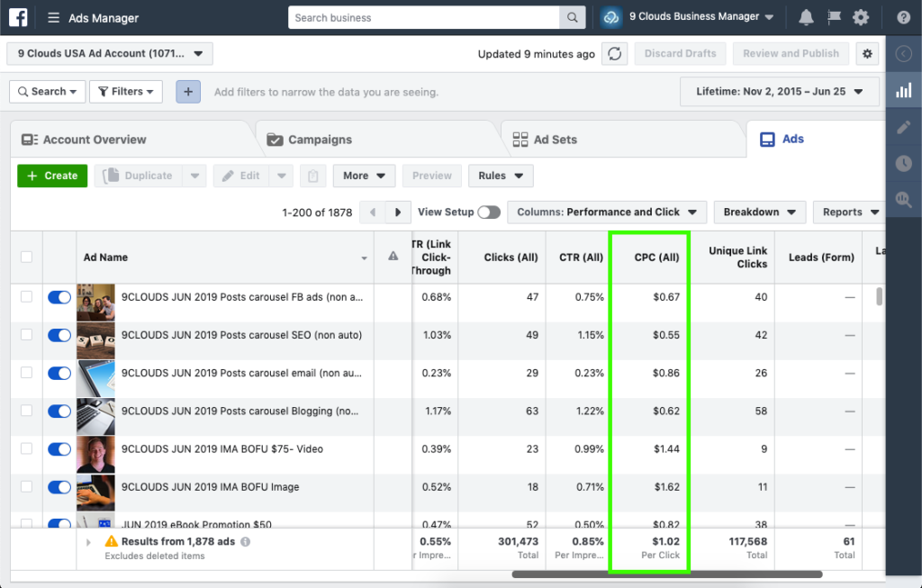922x588 pixels.
Task: Toggle off the Blogging carousel ad
Action: [x=59, y=411]
